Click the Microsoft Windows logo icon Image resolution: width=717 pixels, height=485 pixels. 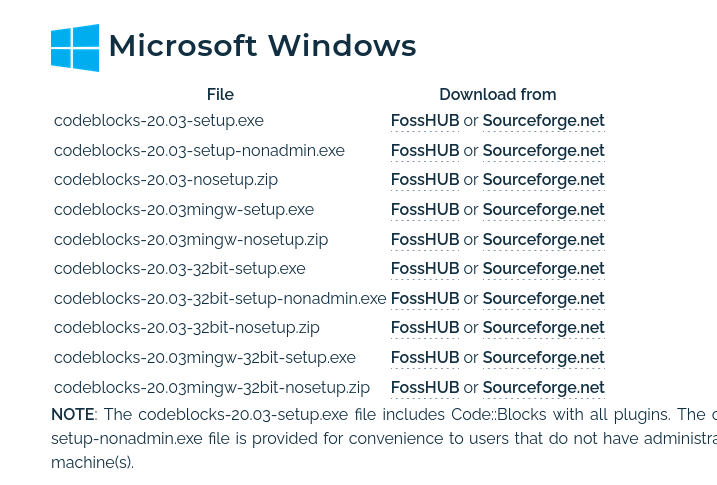(75, 48)
